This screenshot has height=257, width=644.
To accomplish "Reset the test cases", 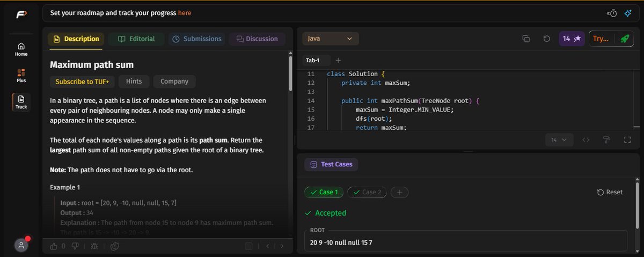I will 610,192.
